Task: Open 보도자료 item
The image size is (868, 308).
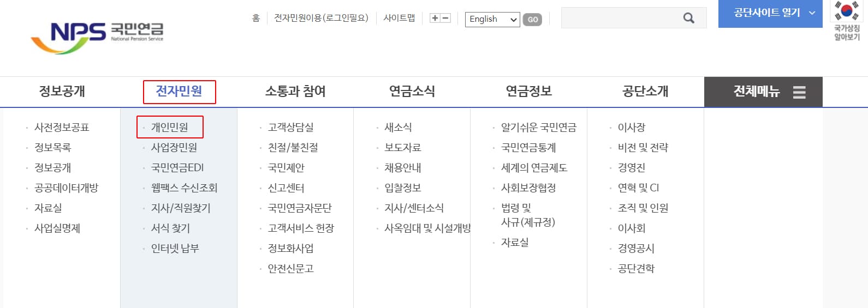Action: tap(403, 148)
